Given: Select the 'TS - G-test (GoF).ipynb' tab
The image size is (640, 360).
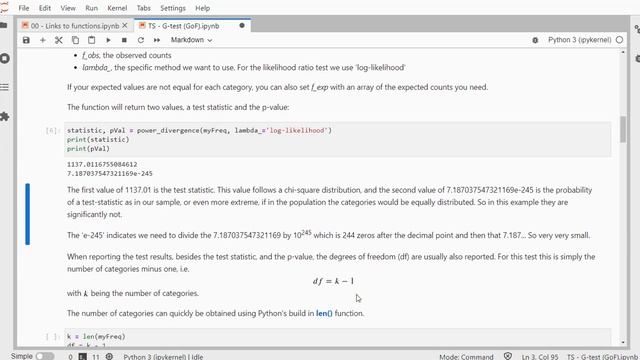Looking at the screenshot, I should pyautogui.click(x=184, y=26).
